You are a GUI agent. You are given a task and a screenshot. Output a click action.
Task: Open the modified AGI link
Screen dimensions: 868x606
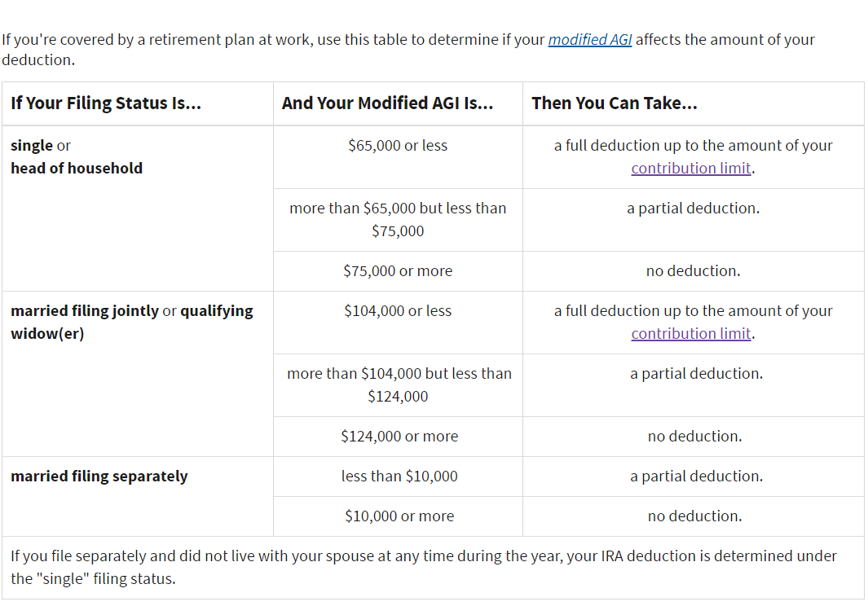pos(589,40)
